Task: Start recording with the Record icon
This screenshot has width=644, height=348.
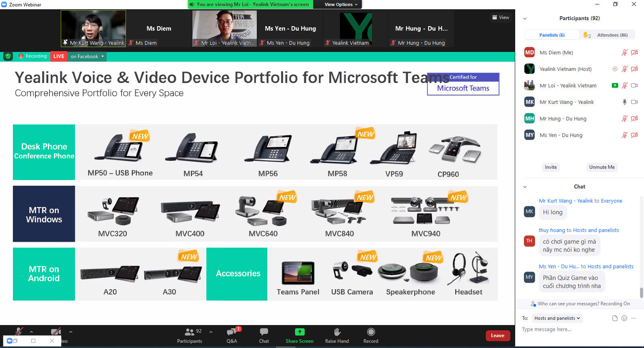Action: coord(371,332)
